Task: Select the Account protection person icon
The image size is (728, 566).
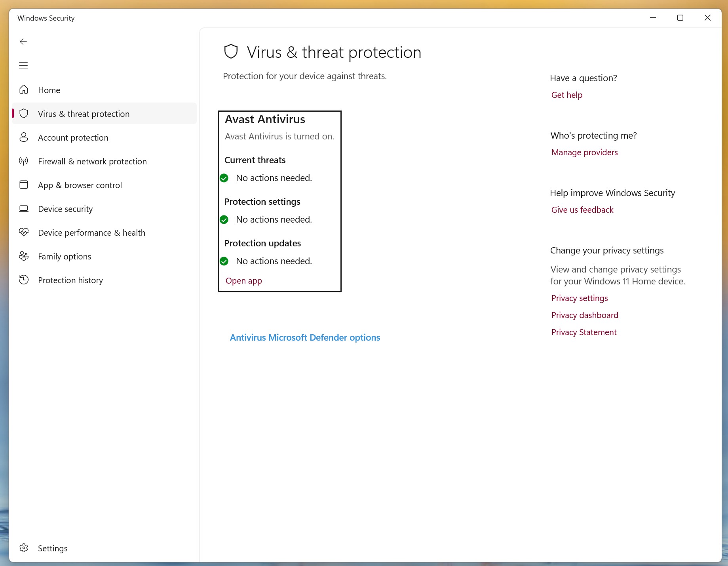Action: (x=24, y=137)
